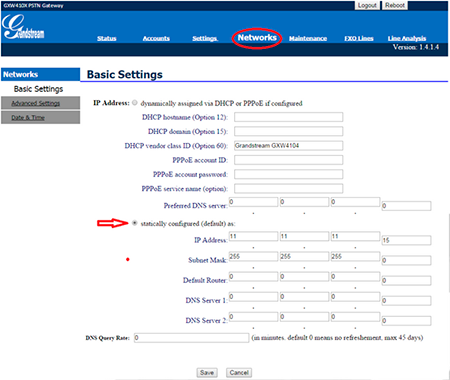Open the Maintenance tab

coord(308,38)
